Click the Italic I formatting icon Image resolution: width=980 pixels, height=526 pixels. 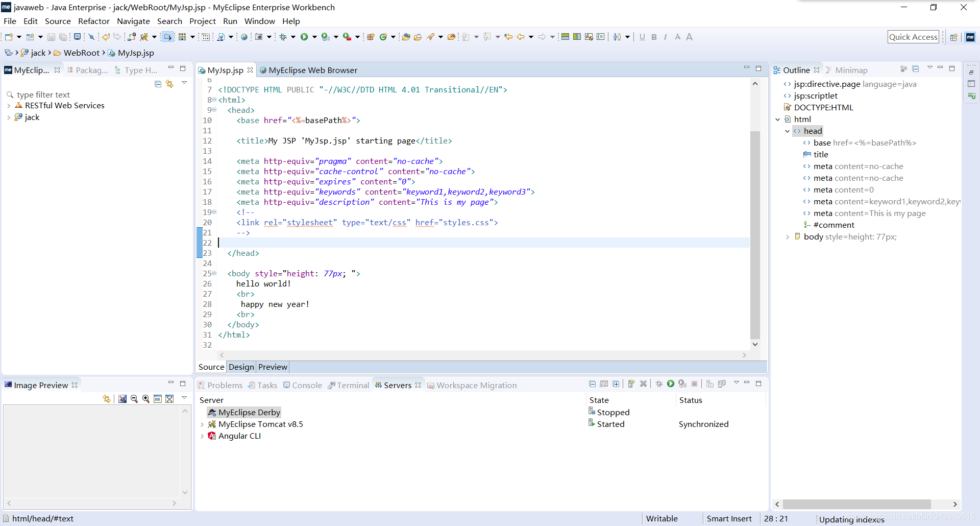666,37
